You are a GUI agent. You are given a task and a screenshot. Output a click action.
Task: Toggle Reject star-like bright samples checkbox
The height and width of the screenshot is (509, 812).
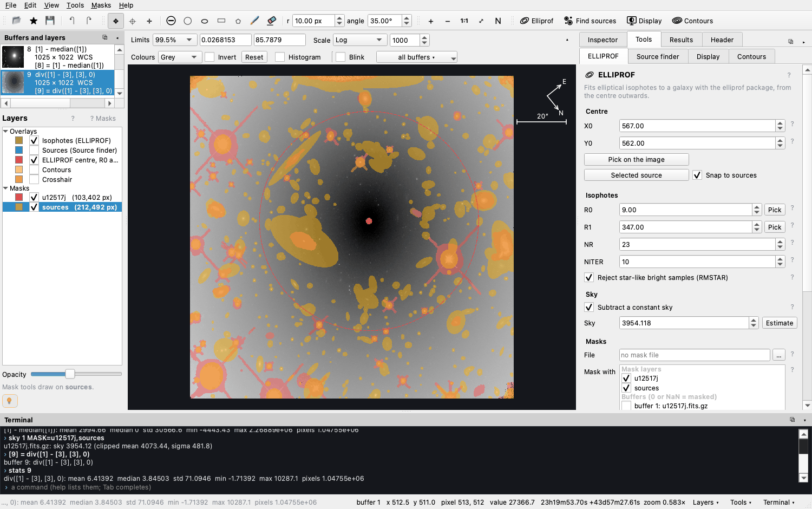[589, 277]
